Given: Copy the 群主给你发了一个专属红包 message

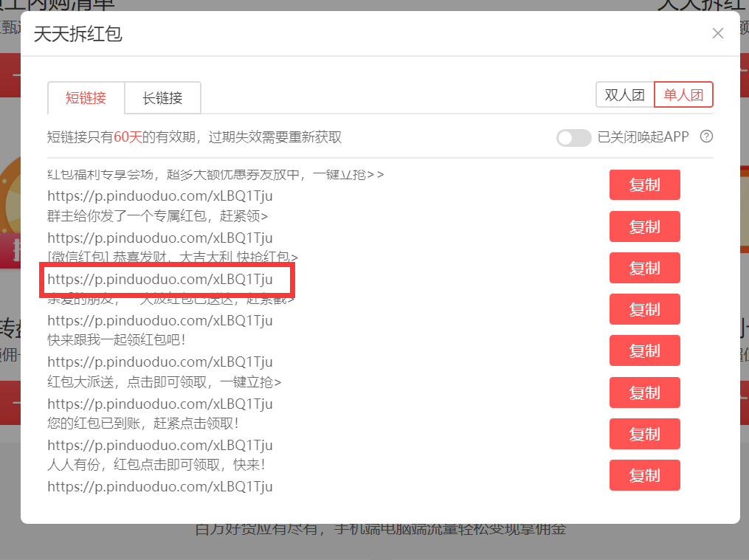Looking at the screenshot, I should coord(644,227).
